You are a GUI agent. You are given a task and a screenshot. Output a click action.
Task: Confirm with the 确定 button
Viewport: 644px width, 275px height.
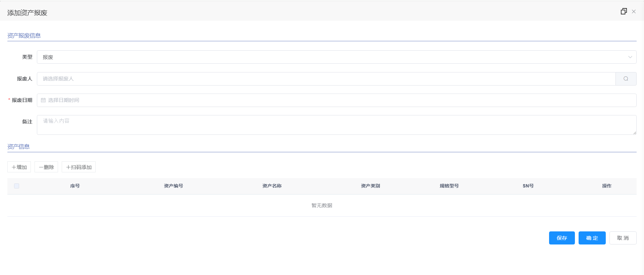pyautogui.click(x=592, y=238)
